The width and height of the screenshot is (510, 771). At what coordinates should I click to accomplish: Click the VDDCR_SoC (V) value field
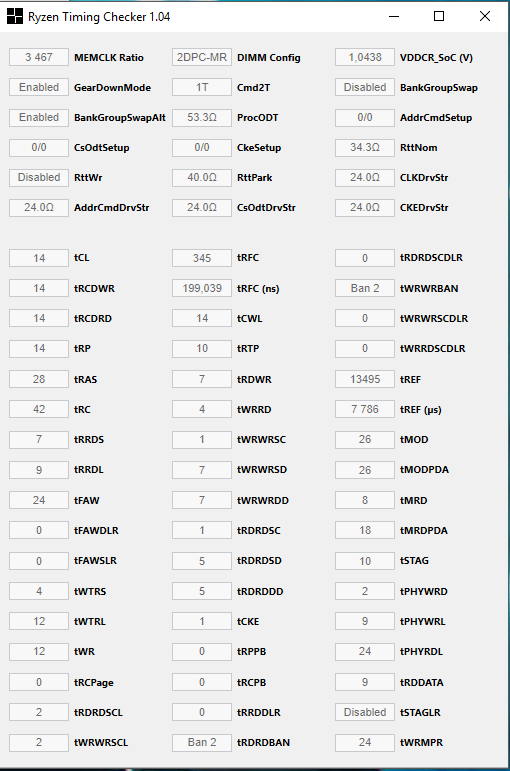tap(365, 58)
